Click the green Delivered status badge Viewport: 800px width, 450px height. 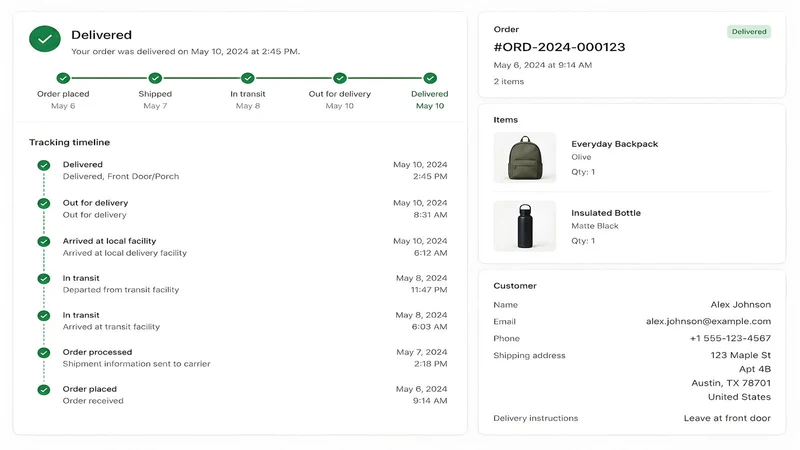pyautogui.click(x=749, y=32)
